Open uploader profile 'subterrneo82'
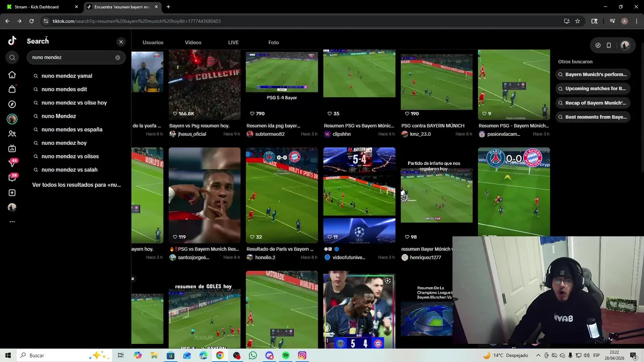Screen dimensions: 644x362 (270, 134)
